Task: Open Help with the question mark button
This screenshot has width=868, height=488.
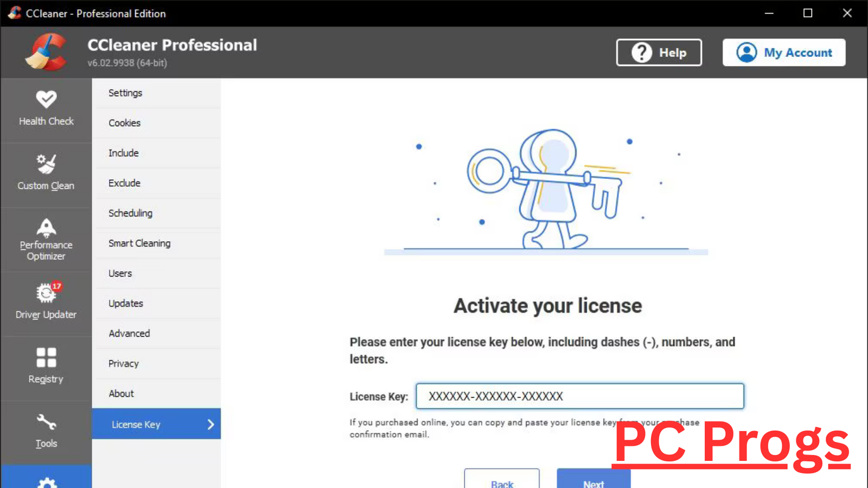Action: click(659, 53)
